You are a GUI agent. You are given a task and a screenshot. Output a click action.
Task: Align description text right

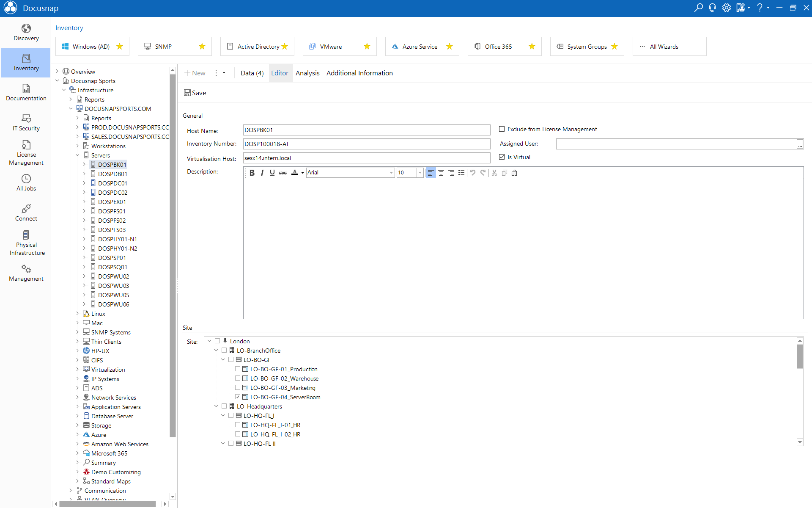(451, 173)
